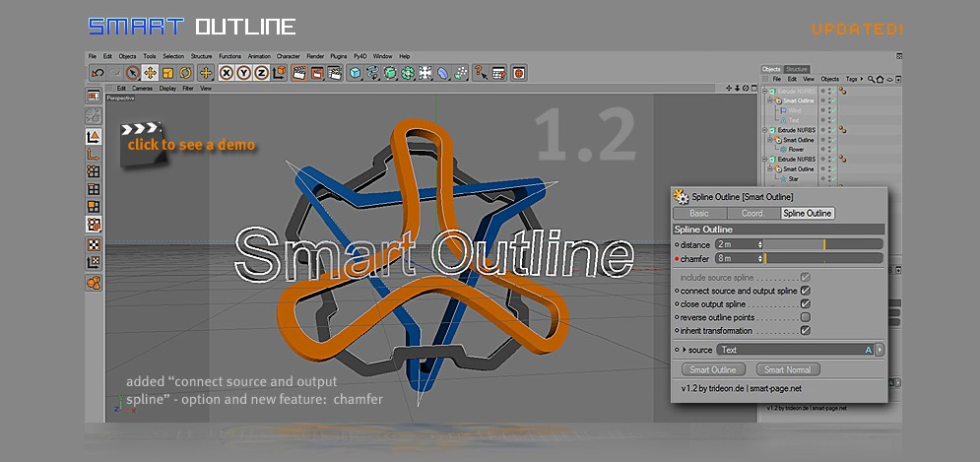
Task: Open the deformer objects icon
Action: [x=443, y=73]
